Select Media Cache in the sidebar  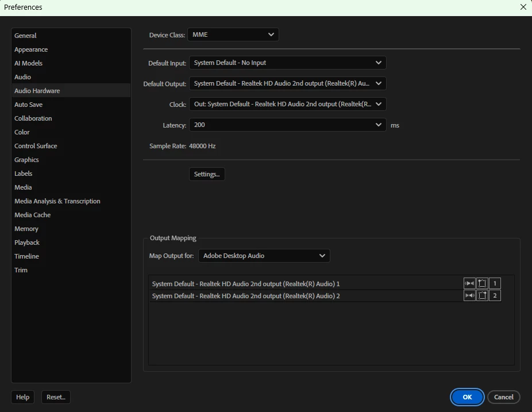click(x=32, y=215)
